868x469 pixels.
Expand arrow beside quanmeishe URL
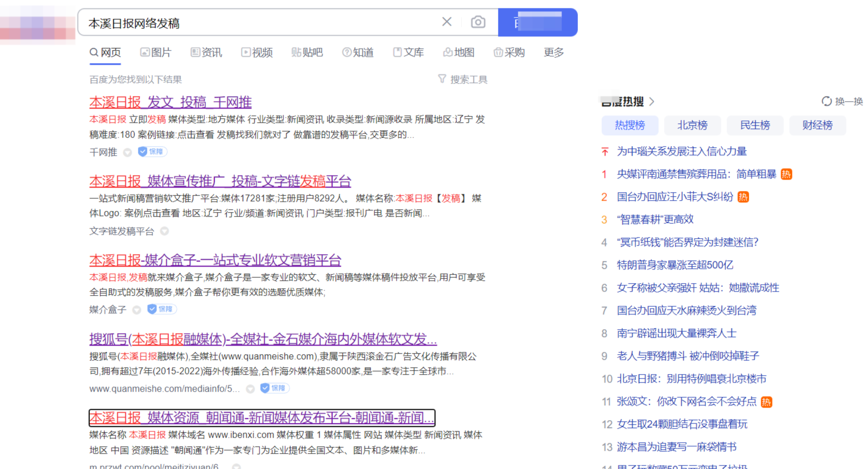tap(250, 389)
